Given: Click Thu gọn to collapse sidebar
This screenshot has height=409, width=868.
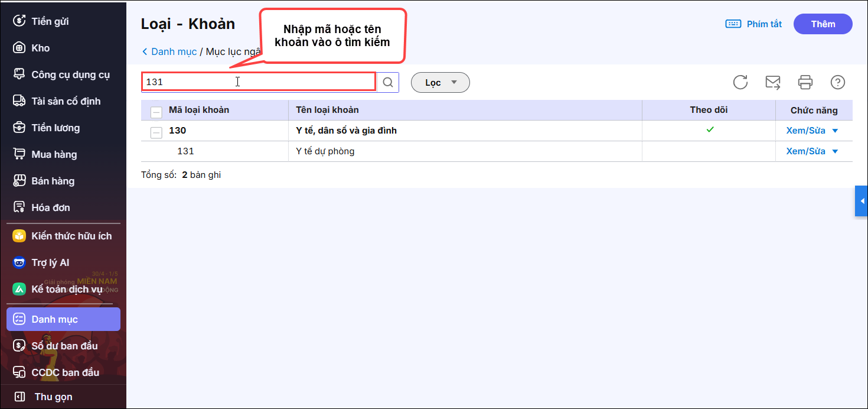Looking at the screenshot, I should coord(53,397).
